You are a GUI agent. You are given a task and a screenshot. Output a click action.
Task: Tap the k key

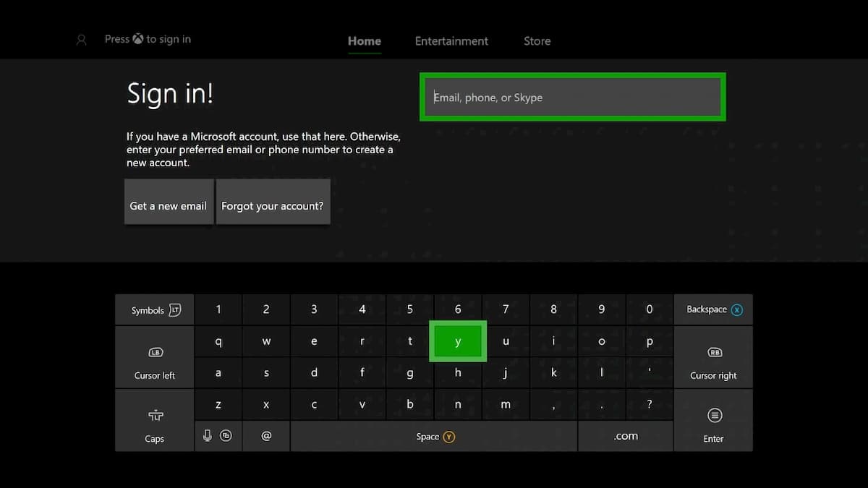tap(553, 373)
